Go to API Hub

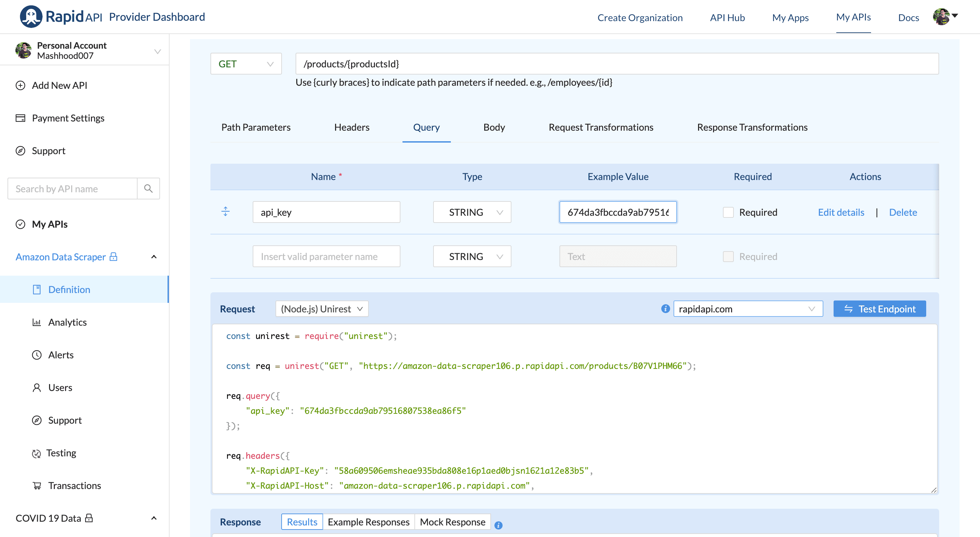tap(727, 17)
